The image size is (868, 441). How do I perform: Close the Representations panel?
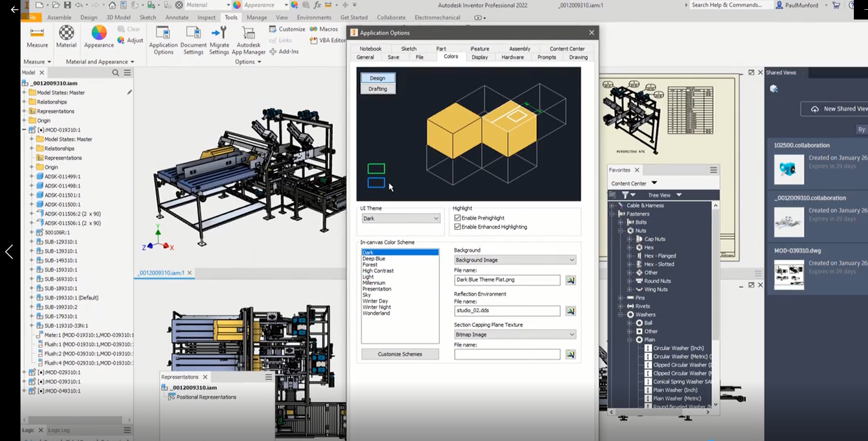[x=205, y=377]
